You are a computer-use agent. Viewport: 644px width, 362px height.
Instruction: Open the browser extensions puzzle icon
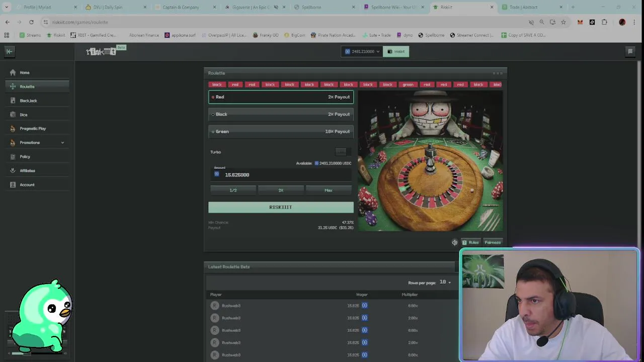click(x=604, y=22)
